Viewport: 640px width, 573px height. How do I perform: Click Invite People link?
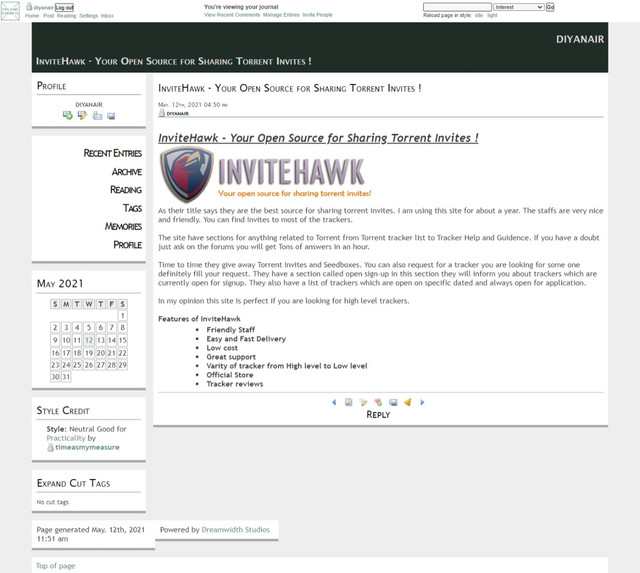point(318,15)
